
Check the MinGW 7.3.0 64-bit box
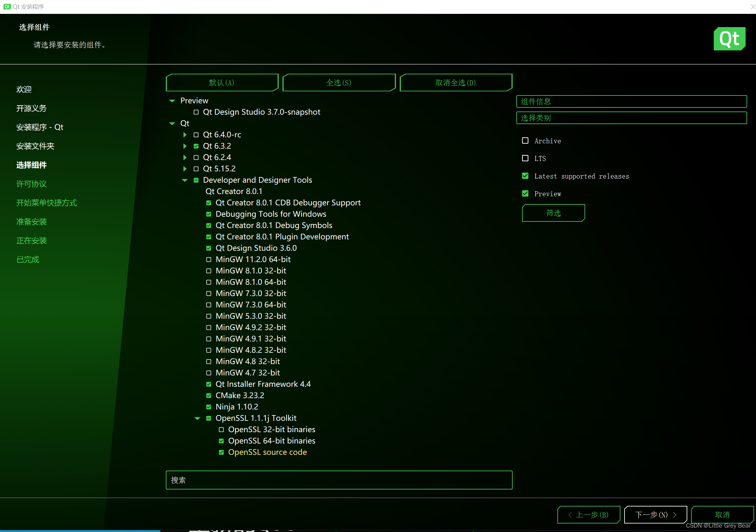click(x=209, y=305)
